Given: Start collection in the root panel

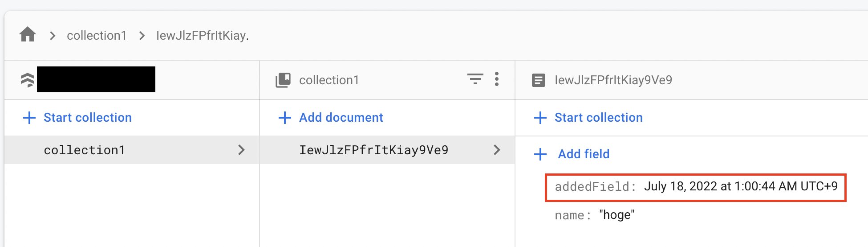Looking at the screenshot, I should point(87,118).
